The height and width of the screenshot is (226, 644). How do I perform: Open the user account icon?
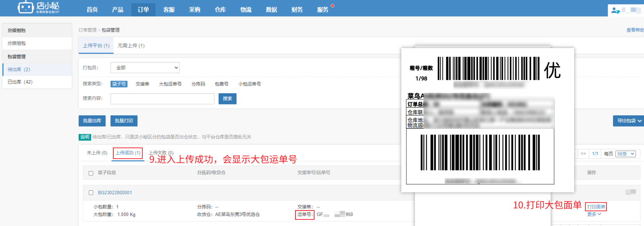[x=615, y=10]
